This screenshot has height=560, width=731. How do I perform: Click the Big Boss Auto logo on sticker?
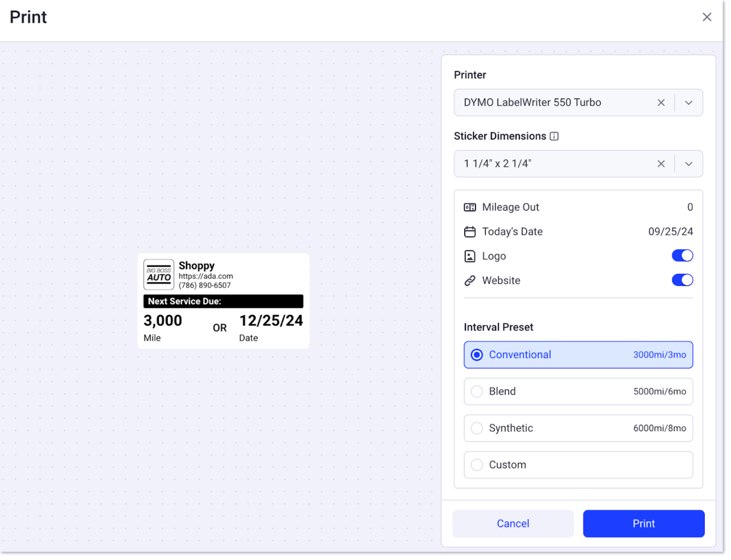pyautogui.click(x=159, y=275)
